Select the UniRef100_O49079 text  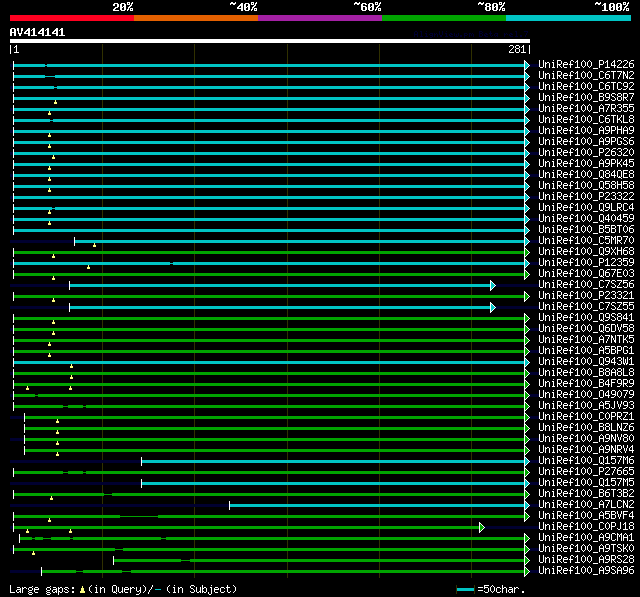(x=586, y=395)
